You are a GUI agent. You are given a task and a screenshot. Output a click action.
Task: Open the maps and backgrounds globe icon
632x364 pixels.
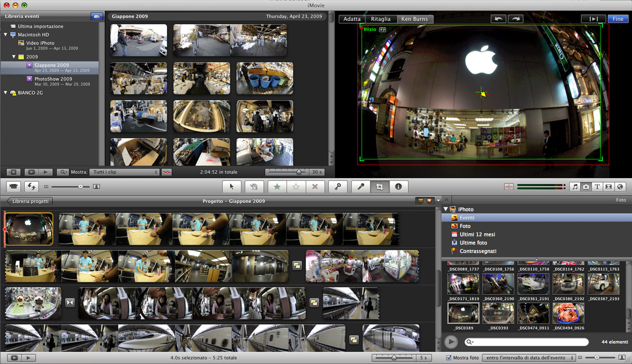click(x=620, y=186)
